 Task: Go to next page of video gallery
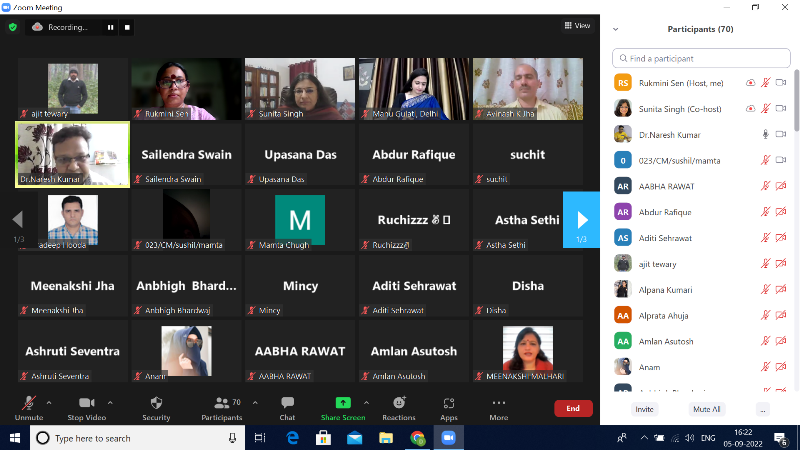(x=582, y=219)
